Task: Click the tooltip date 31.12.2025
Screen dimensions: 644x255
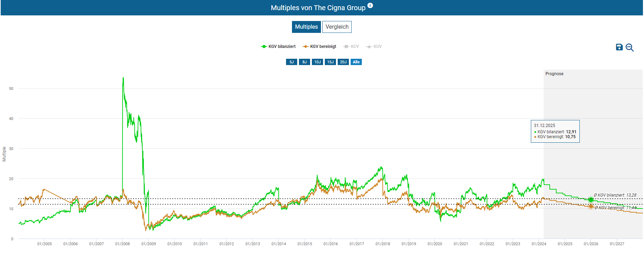Action: tap(544, 126)
